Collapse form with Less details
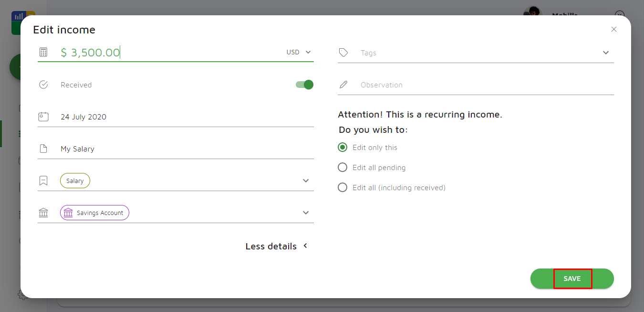This screenshot has width=644, height=312. (277, 246)
